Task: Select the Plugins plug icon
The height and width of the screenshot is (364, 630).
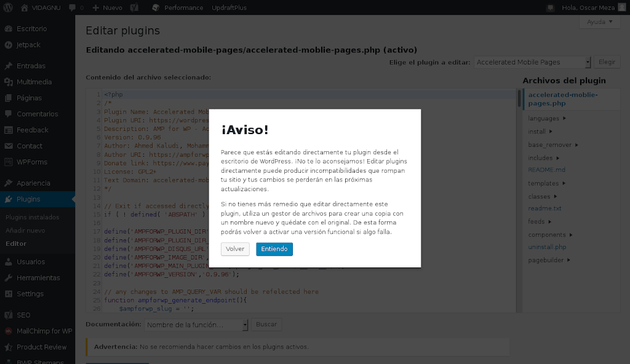Action: (9, 199)
